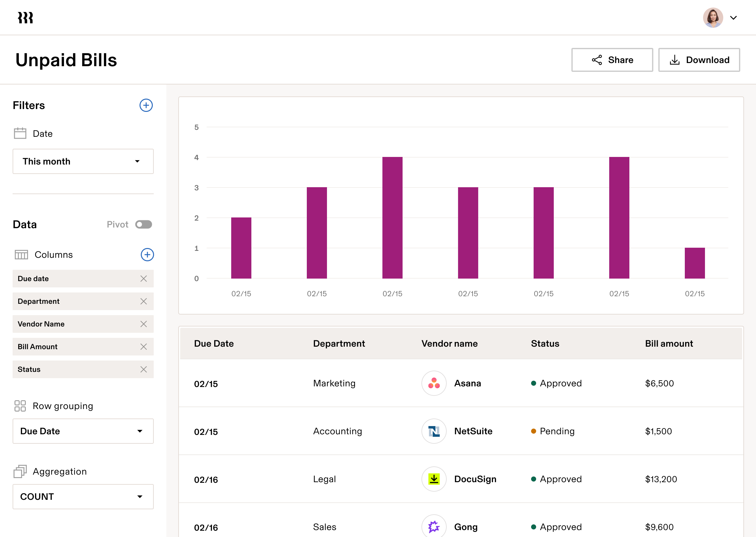Click the Download button
The image size is (756, 537).
699,60
